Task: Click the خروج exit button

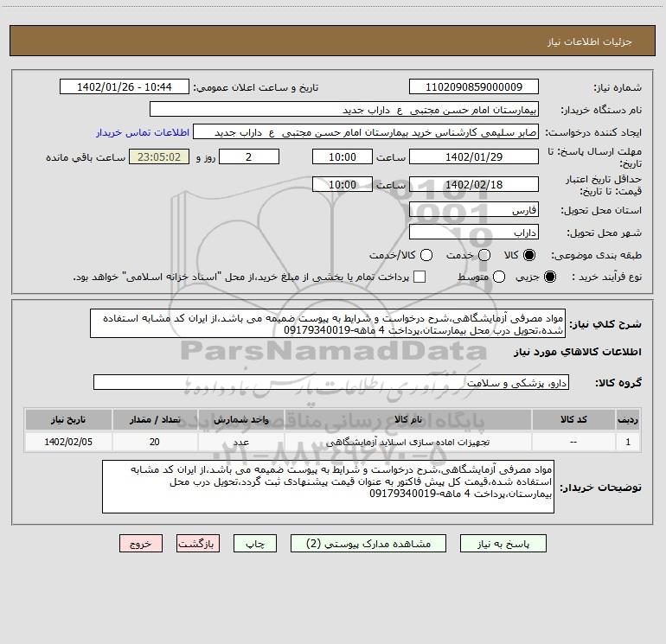Action: point(141,544)
